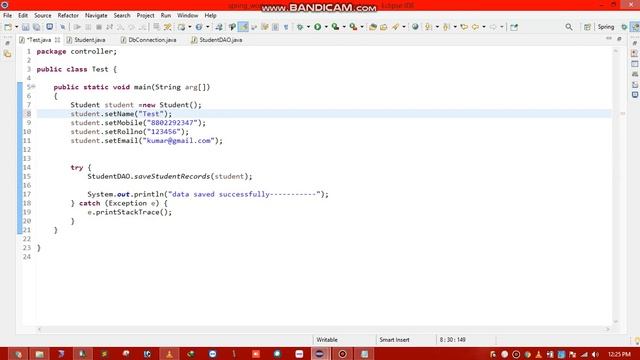Screen dimensions: 640x360
Task: Click the Next Annotation toolbar icon
Action: (x=428, y=27)
